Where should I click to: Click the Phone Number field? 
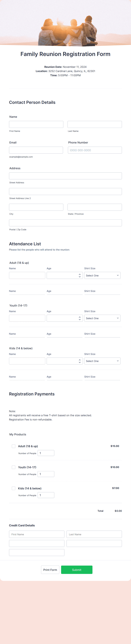(x=95, y=150)
